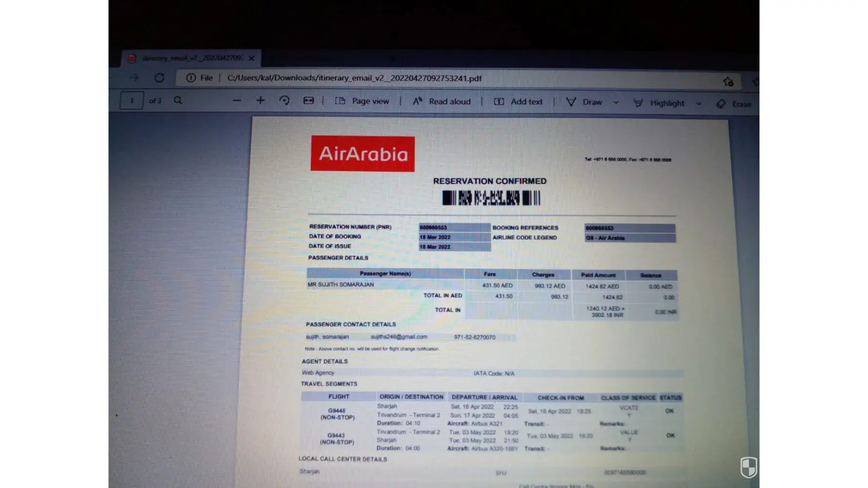Click the barcode under Reservation Confirmed
Image resolution: width=868 pixels, height=488 pixels.
click(491, 198)
